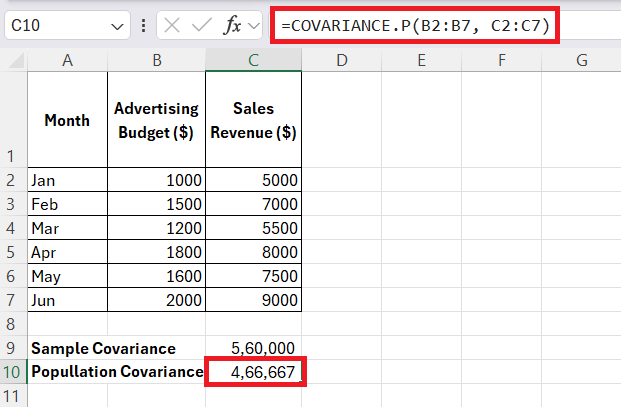This screenshot has width=621, height=407.
Task: Click the cell with value 2000
Action: (156, 300)
